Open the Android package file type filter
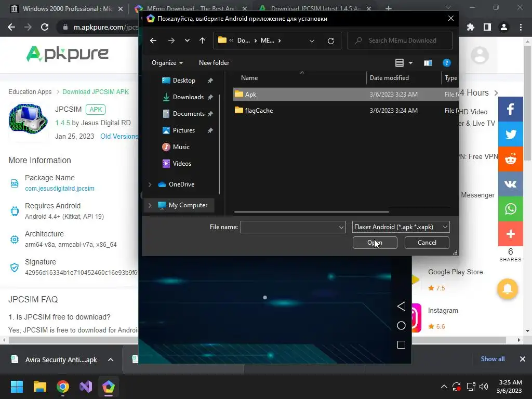The width and height of the screenshot is (532, 399). tap(401, 227)
